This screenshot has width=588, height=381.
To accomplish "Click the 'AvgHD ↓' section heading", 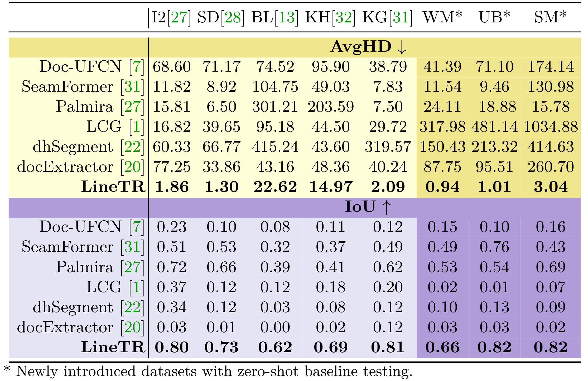I will click(x=369, y=47).
